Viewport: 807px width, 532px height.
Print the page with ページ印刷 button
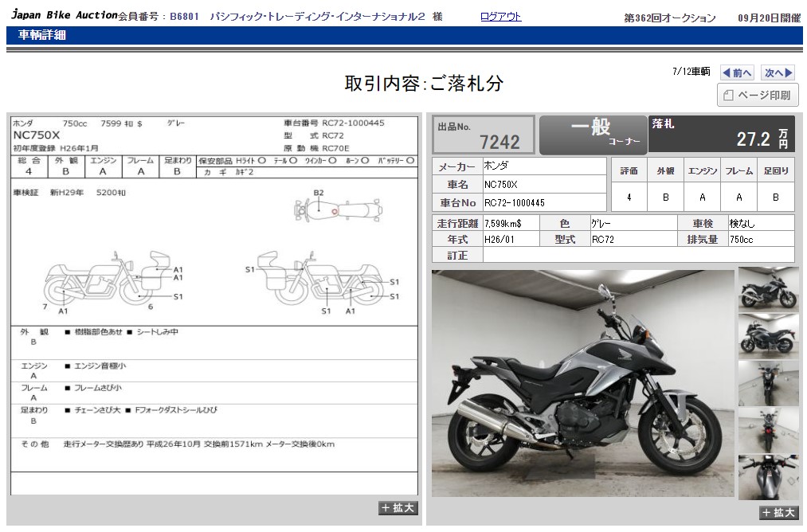(x=758, y=96)
